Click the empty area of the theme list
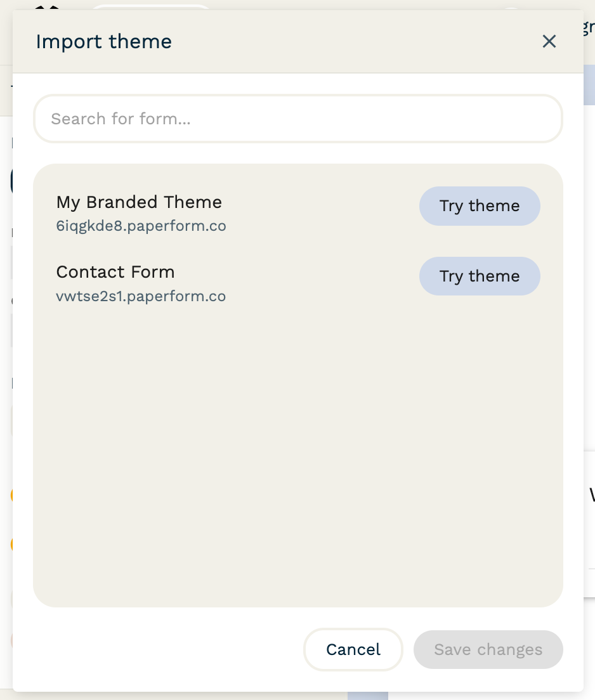The height and width of the screenshot is (700, 595). tap(297, 457)
